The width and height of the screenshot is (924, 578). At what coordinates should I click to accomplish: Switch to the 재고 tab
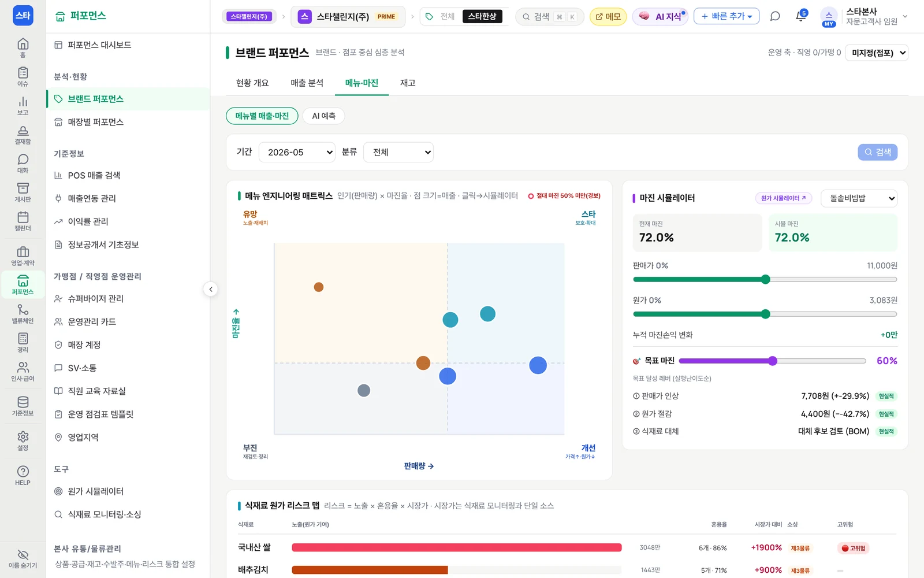408,83
